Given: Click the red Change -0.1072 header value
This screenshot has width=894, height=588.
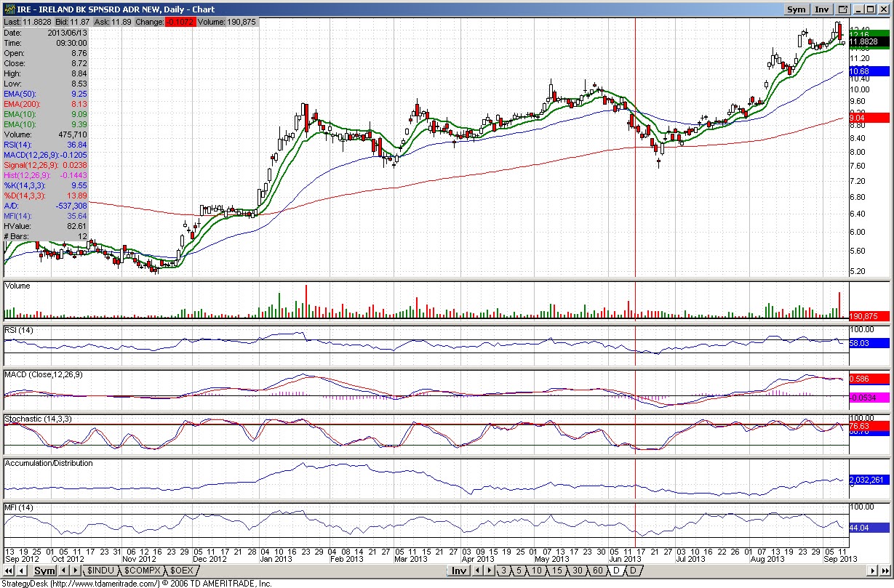Looking at the screenshot, I should pyautogui.click(x=181, y=23).
